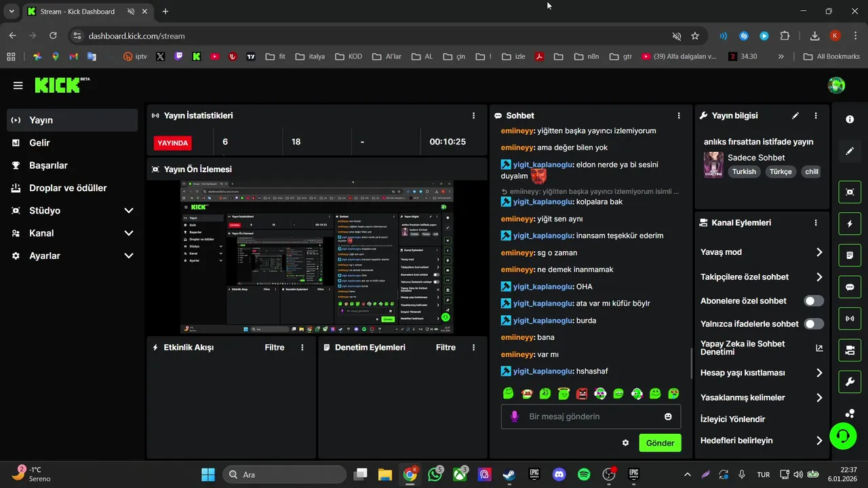
Task: Select Başarılar in the left sidebar
Action: pyautogui.click(x=73, y=165)
